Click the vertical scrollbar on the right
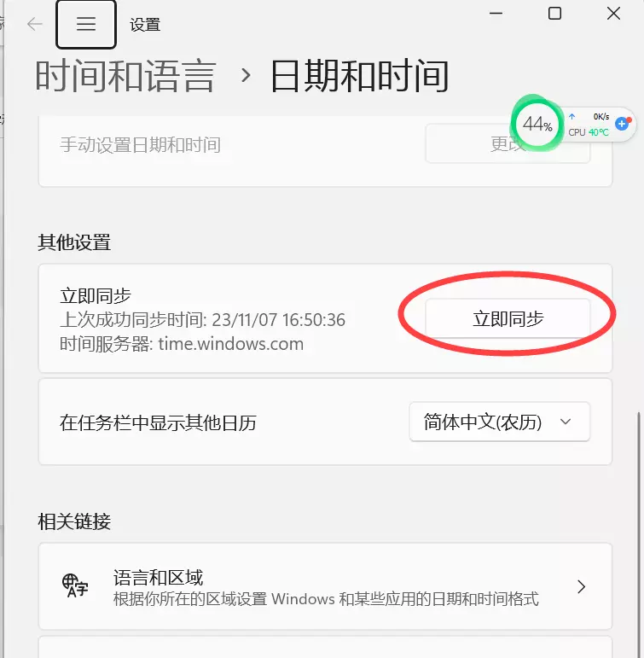Viewport: 644px width, 658px height. point(639,533)
